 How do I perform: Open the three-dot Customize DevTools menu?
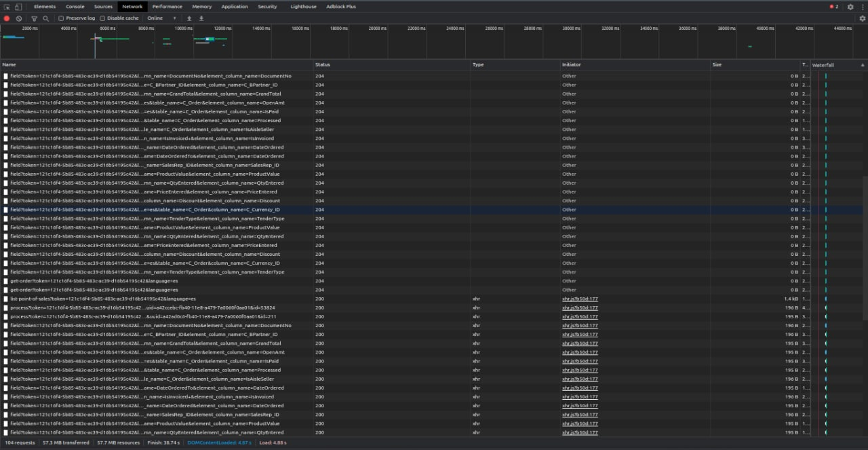[x=861, y=7]
